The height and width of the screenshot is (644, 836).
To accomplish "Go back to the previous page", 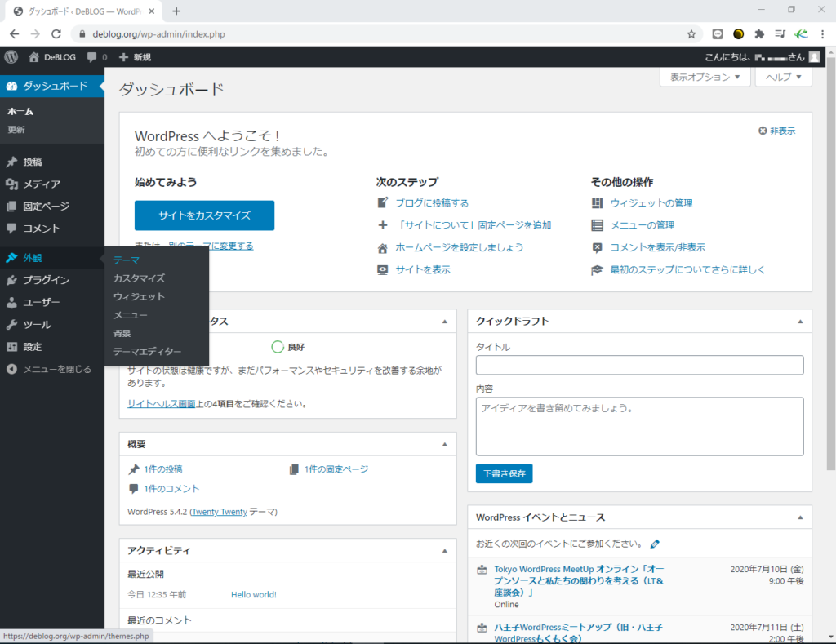I will click(x=15, y=34).
